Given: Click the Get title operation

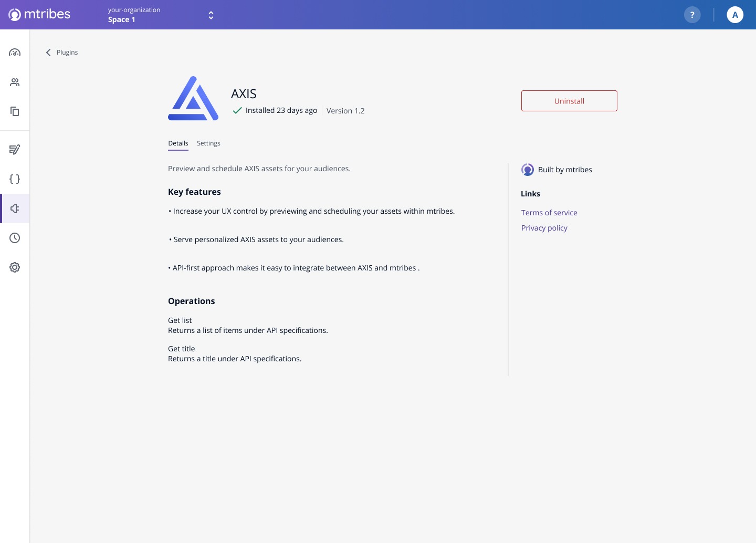Looking at the screenshot, I should tap(182, 349).
